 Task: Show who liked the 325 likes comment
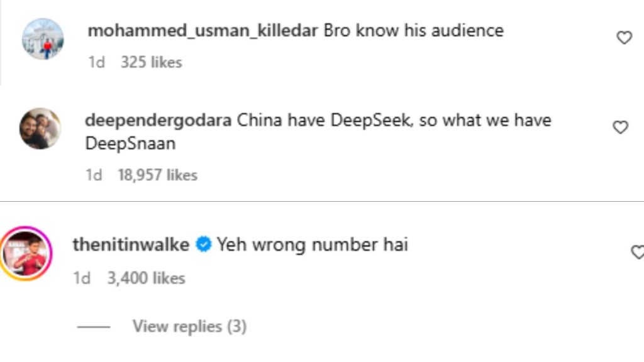tap(151, 62)
